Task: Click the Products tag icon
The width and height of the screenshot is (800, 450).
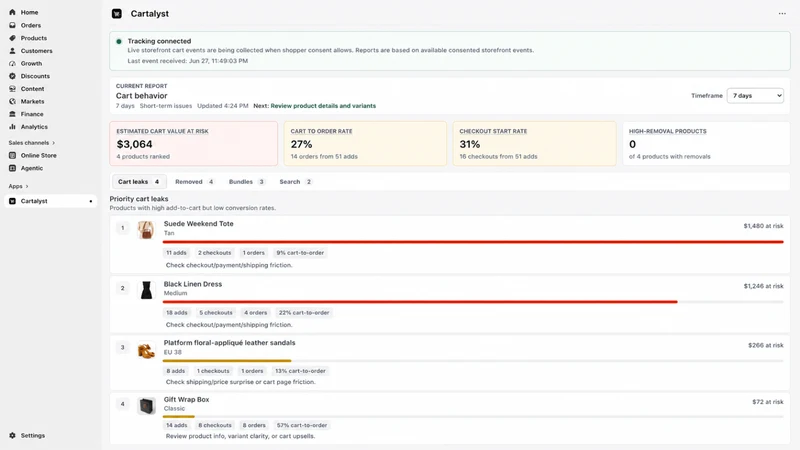Action: [12, 38]
